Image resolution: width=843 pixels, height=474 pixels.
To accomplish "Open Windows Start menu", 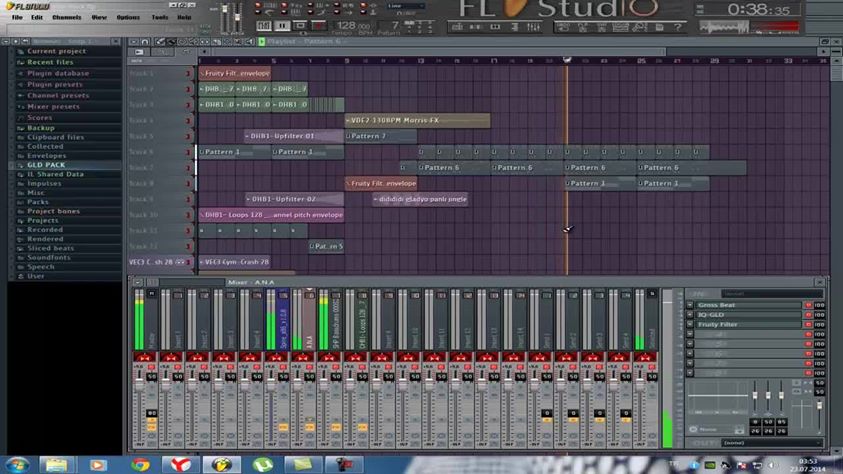I will pyautogui.click(x=17, y=464).
